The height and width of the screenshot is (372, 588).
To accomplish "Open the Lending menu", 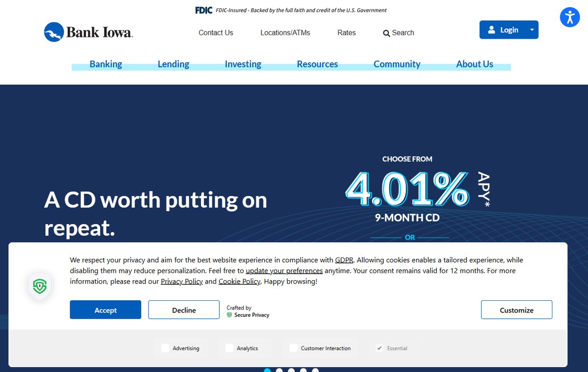I will point(173,64).
